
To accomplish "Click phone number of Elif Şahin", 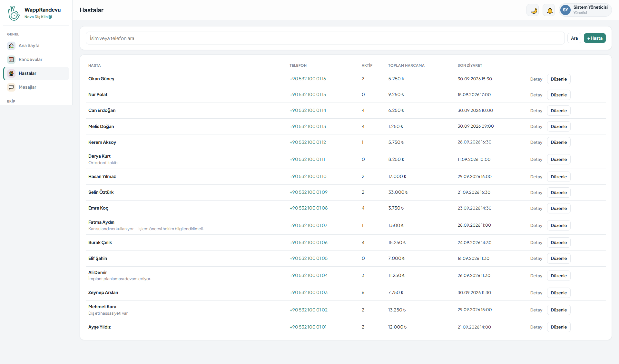I will point(309,258).
